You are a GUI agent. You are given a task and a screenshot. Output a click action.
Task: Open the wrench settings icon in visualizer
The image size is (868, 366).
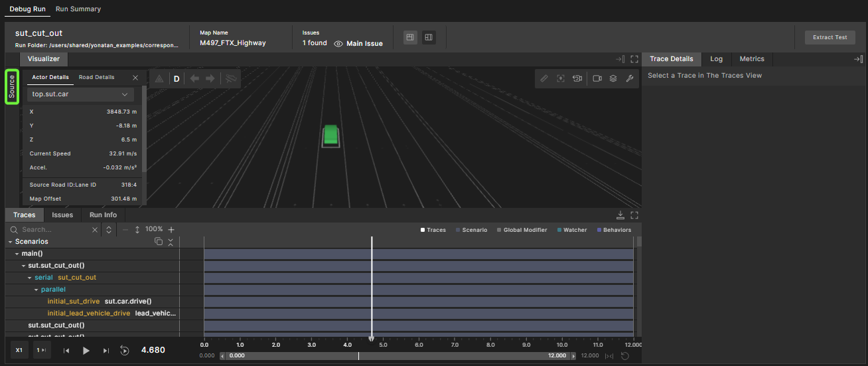click(630, 78)
